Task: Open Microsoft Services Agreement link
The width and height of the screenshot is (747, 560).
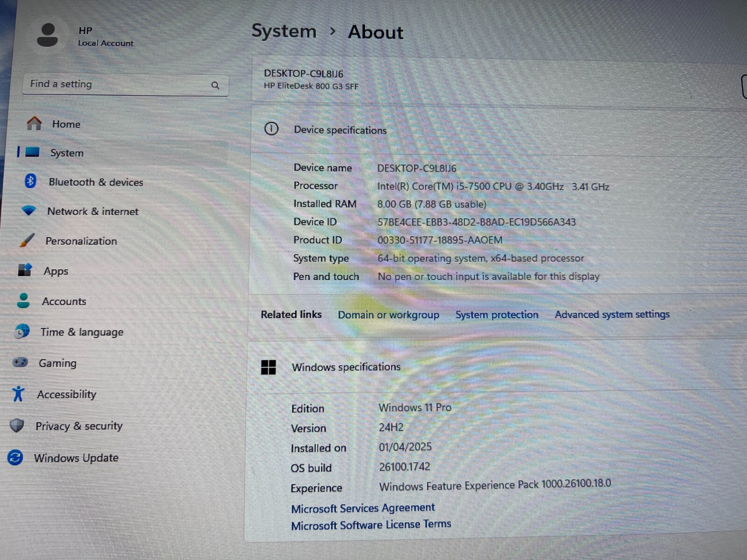Action: coord(363,508)
